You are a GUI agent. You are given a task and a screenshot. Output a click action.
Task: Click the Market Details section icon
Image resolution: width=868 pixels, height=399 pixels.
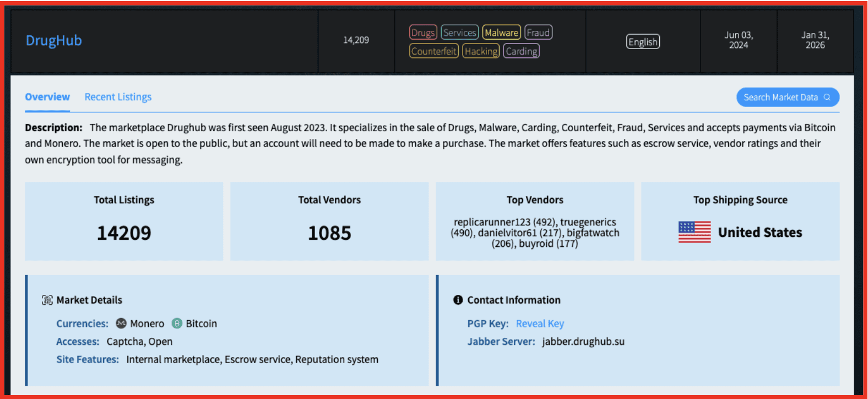click(x=47, y=300)
